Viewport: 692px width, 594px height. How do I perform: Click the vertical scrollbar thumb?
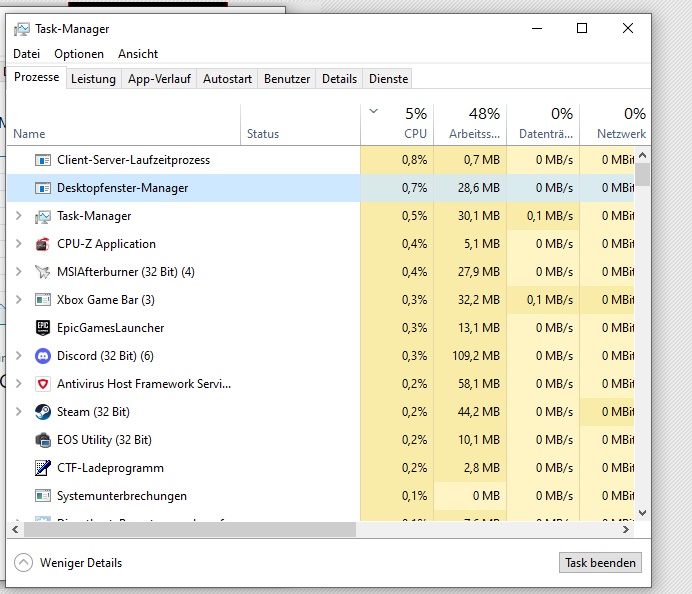[643, 174]
